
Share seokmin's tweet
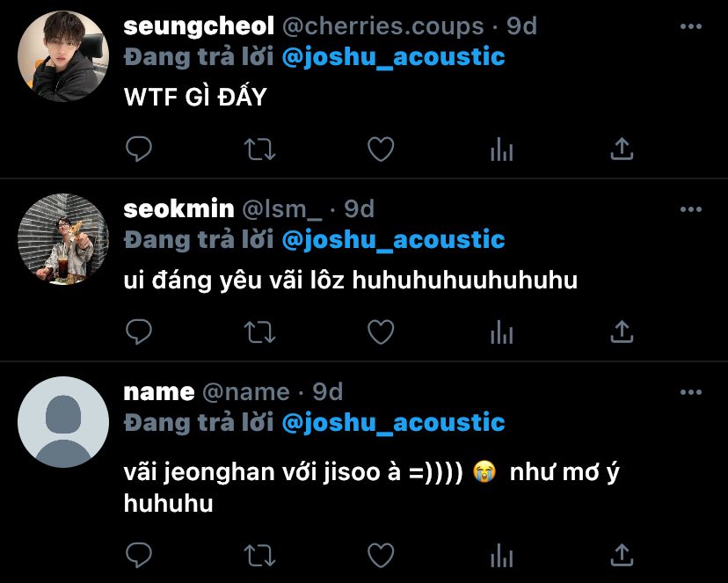click(x=622, y=332)
